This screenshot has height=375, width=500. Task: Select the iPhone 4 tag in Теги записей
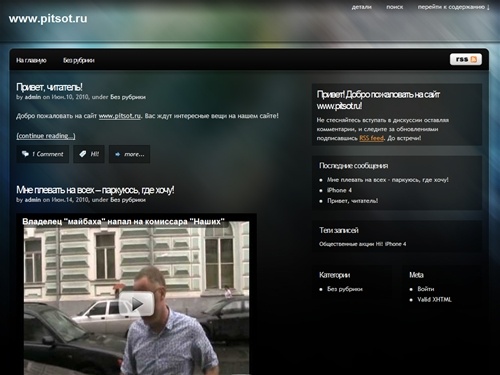point(395,244)
